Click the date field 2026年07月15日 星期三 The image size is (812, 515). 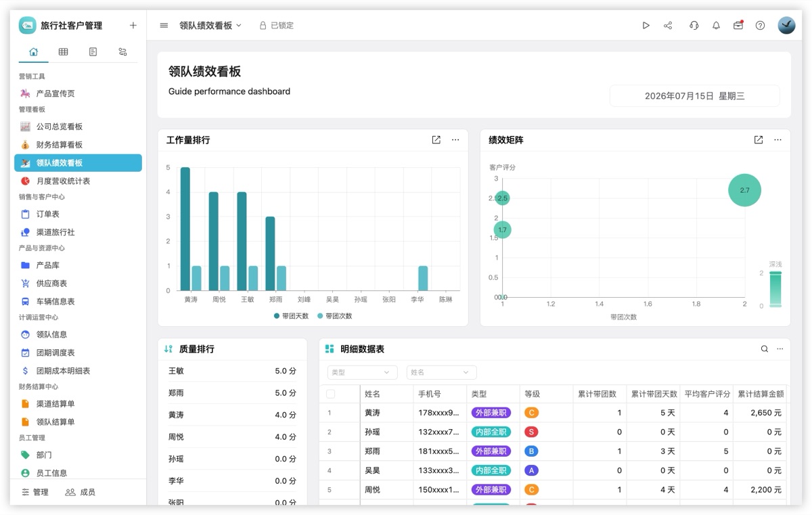695,96
